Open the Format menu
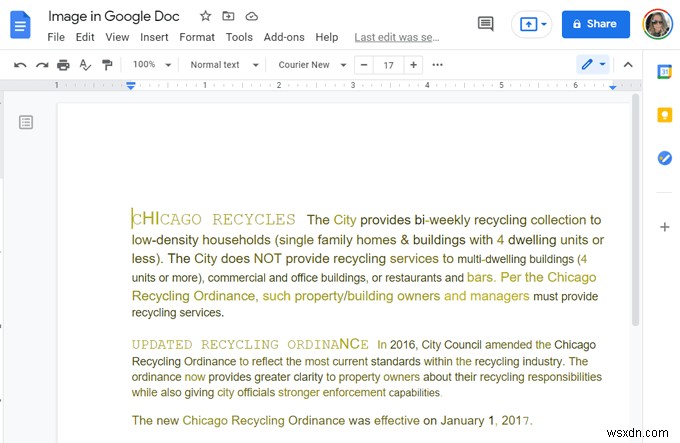The width and height of the screenshot is (680, 443). point(197,37)
